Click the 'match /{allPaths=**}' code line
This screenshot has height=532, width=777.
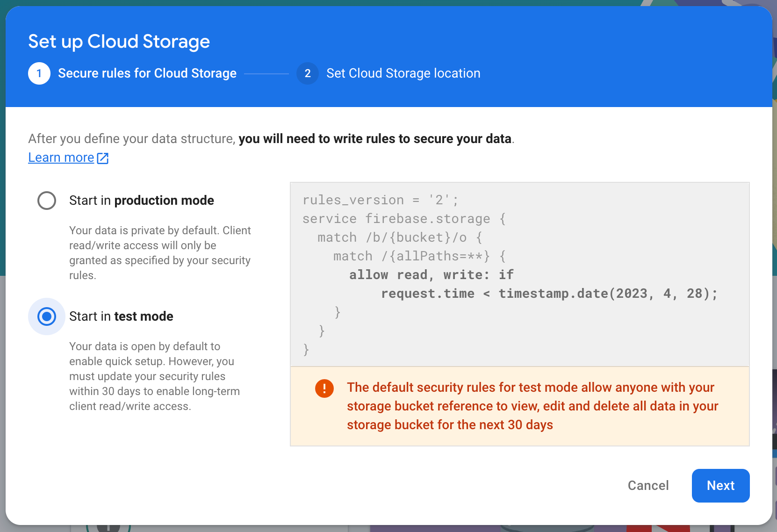pos(419,256)
